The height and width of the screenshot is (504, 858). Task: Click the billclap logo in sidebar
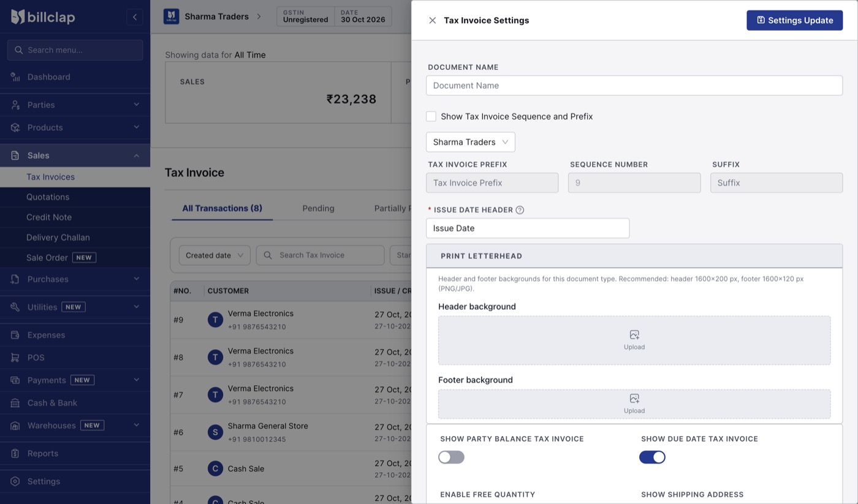tap(43, 17)
